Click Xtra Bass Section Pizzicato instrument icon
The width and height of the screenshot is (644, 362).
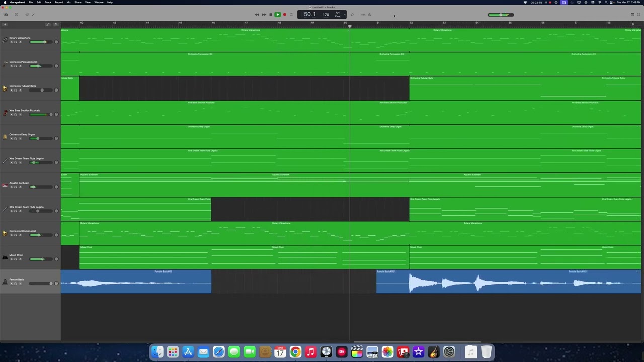click(x=5, y=112)
